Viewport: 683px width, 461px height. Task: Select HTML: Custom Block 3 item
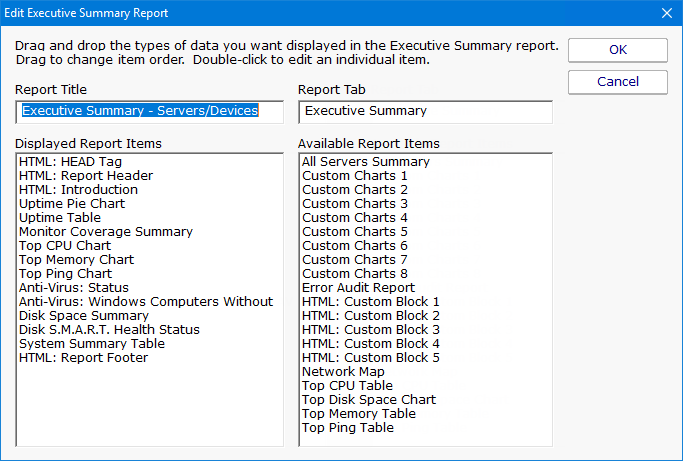coord(371,330)
